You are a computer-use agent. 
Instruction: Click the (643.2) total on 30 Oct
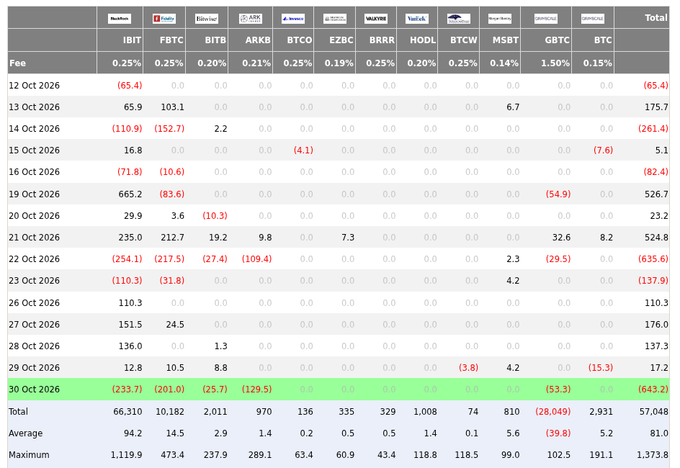click(653, 389)
